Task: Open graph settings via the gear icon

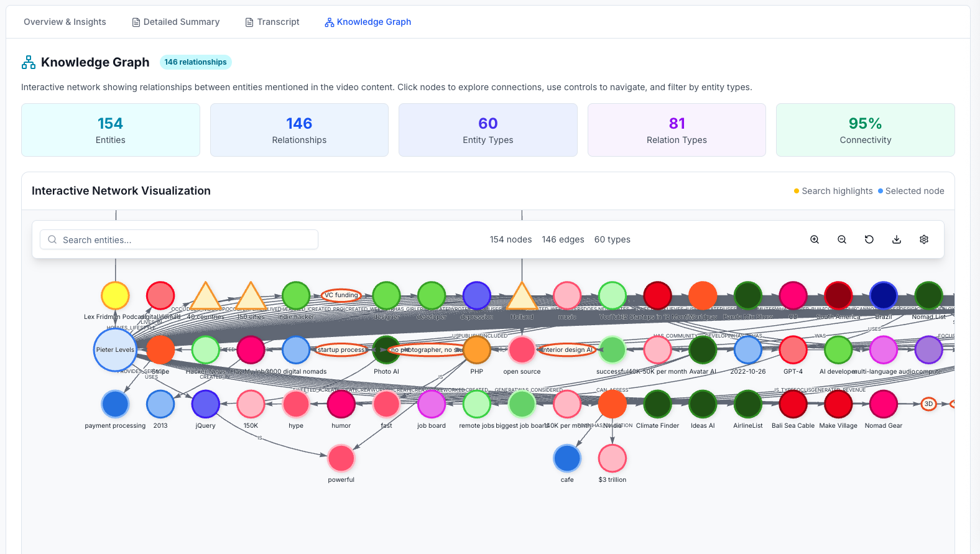Action: pos(924,239)
